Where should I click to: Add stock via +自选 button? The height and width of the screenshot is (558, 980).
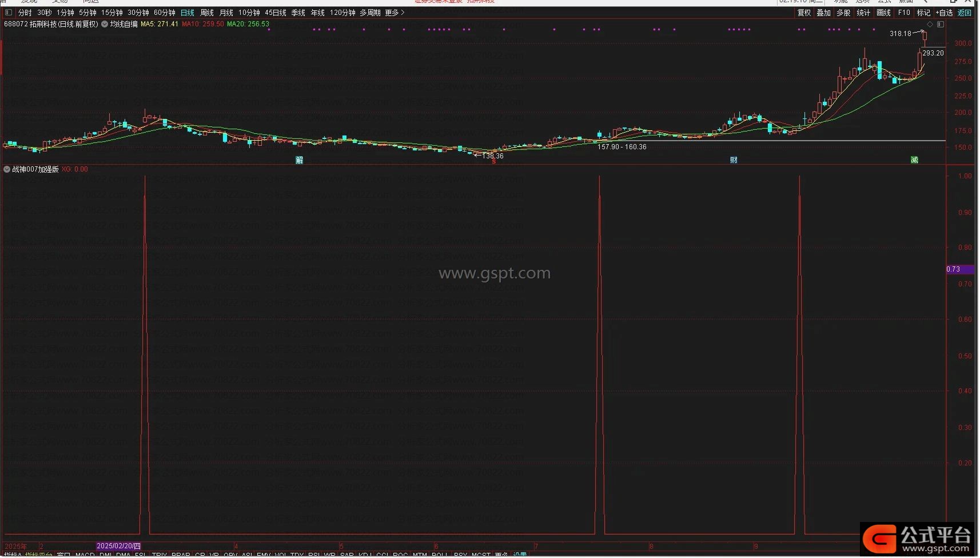pos(944,13)
